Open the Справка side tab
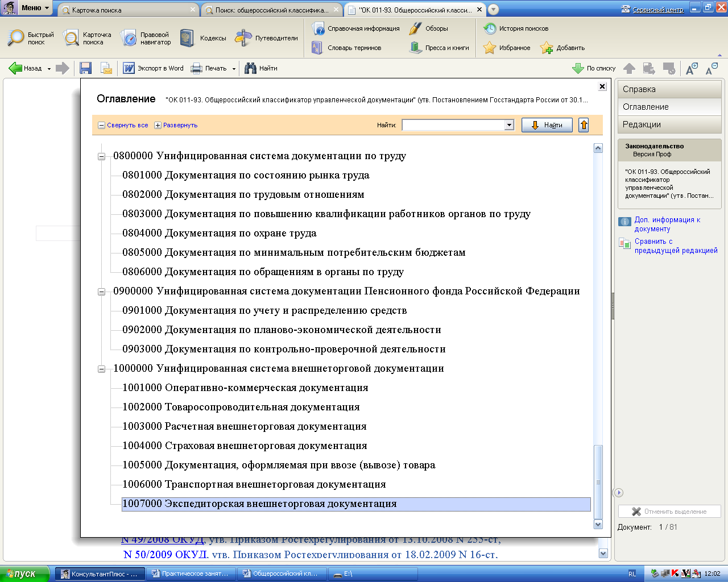728x582 pixels. pyautogui.click(x=669, y=89)
